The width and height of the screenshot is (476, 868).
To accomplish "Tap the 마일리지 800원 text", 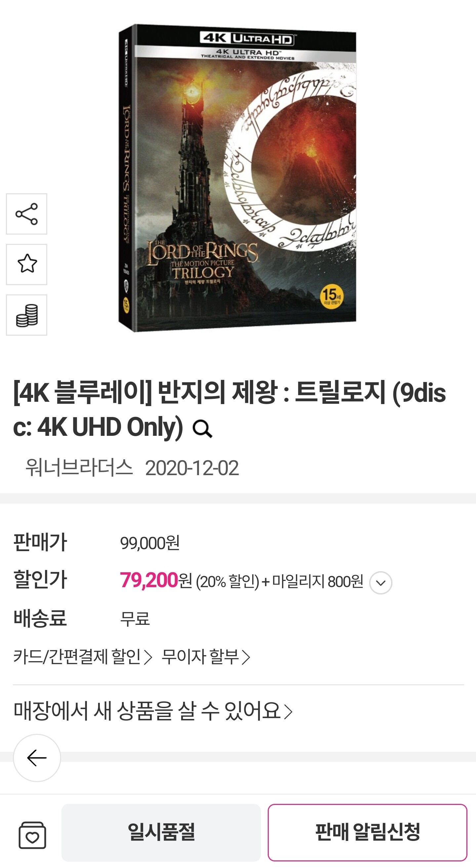I will [318, 581].
